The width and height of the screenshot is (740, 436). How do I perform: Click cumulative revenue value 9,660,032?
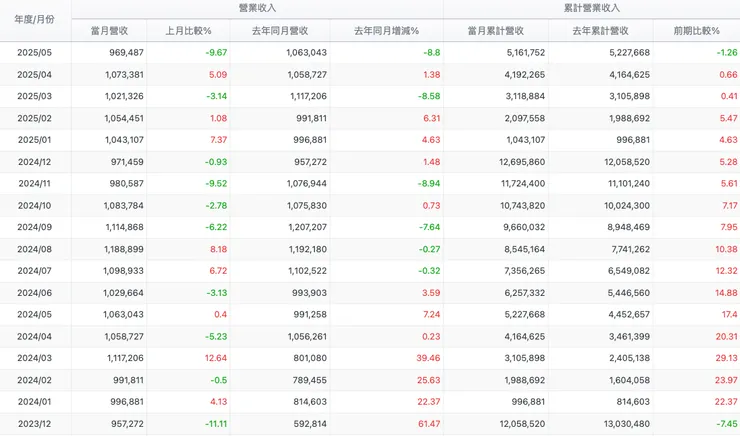coord(524,227)
